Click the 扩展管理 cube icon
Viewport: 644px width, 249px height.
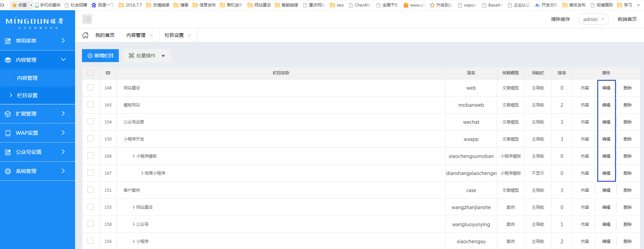pyautogui.click(x=8, y=114)
